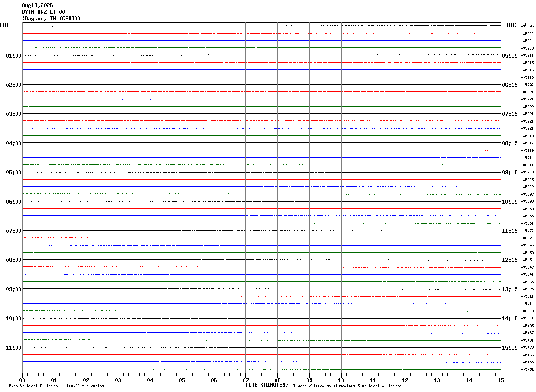Screen dimensions: 536x392
Task: Click the EDT timezone label
Action: click(x=4, y=25)
